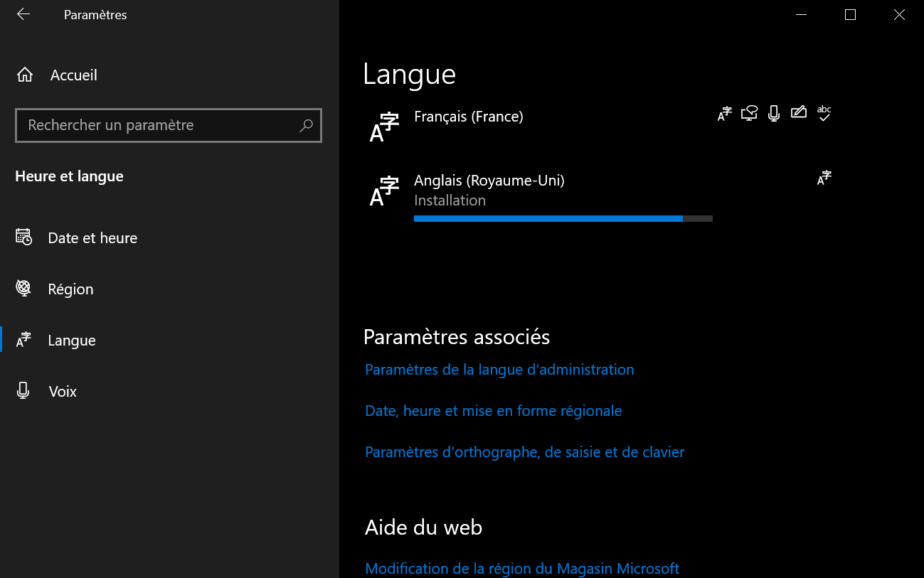924x578 pixels.
Task: Click the Région globe icon in sidebar
Action: pyautogui.click(x=23, y=289)
